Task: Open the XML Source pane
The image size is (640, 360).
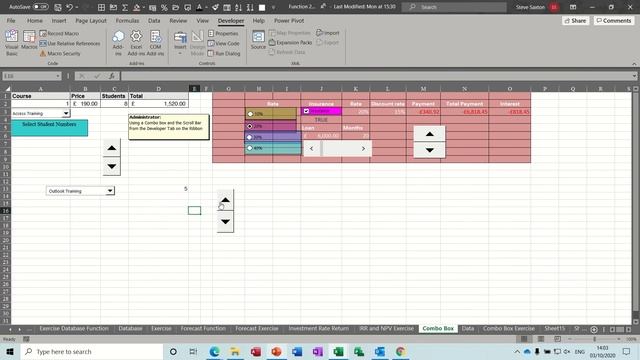Action: (258, 40)
